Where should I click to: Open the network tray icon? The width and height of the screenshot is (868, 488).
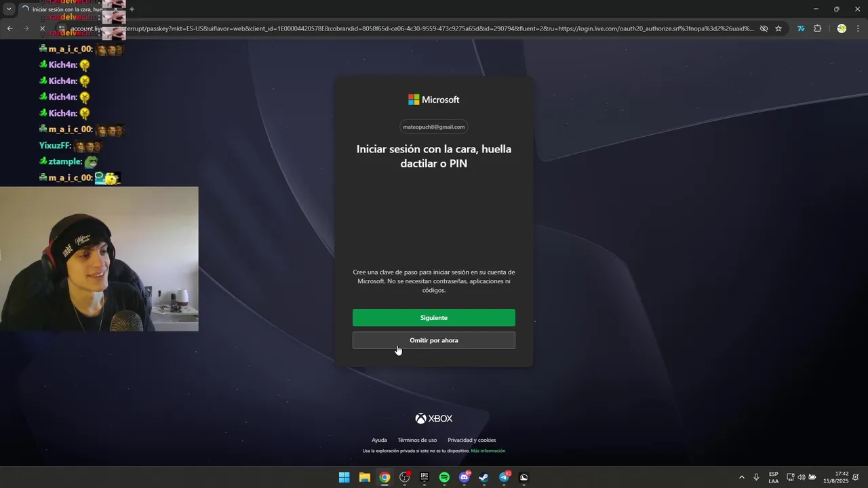[x=791, y=477]
